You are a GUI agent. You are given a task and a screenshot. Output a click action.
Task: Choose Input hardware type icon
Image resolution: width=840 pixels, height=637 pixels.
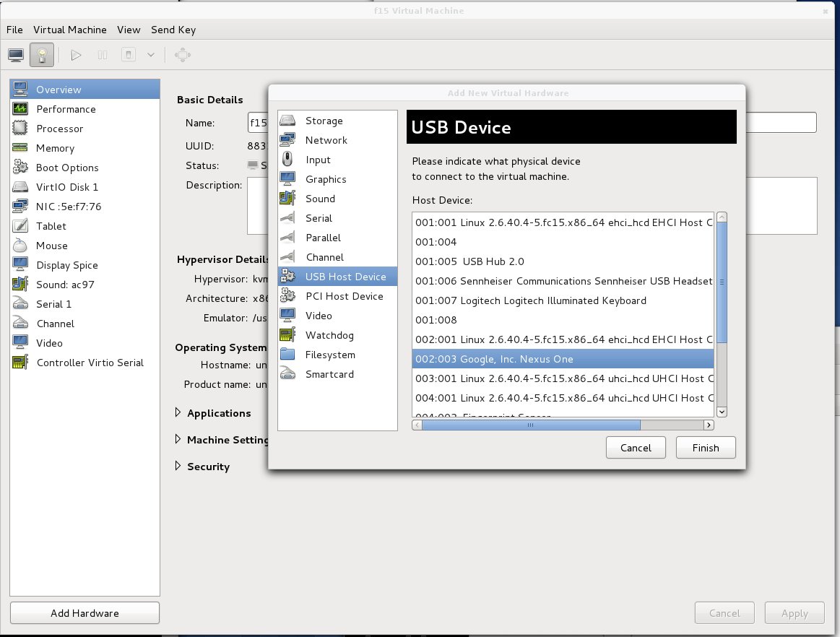287,160
